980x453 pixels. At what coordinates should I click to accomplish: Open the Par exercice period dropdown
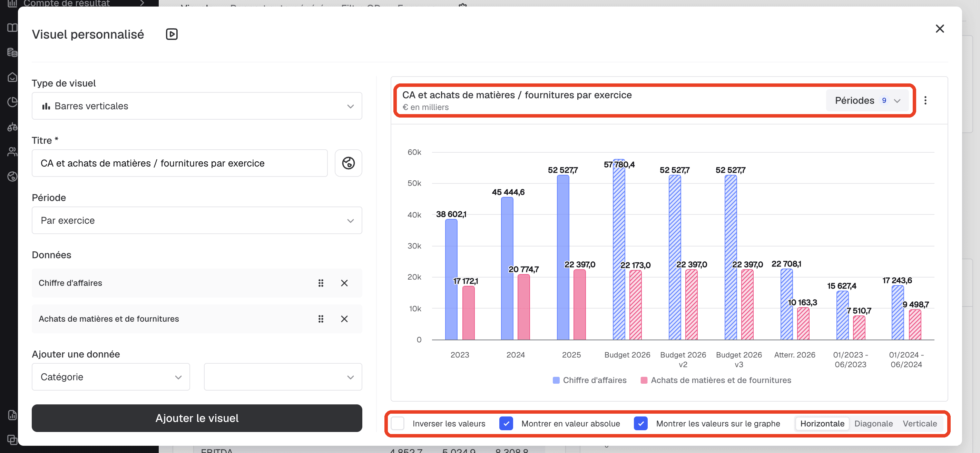pos(197,220)
